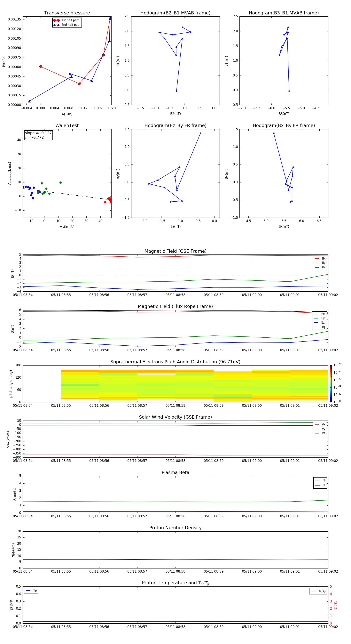Click the Te/Tp legend entry in Proton Temperature plot
Viewport: 351px width, 644px height.
pos(318,591)
